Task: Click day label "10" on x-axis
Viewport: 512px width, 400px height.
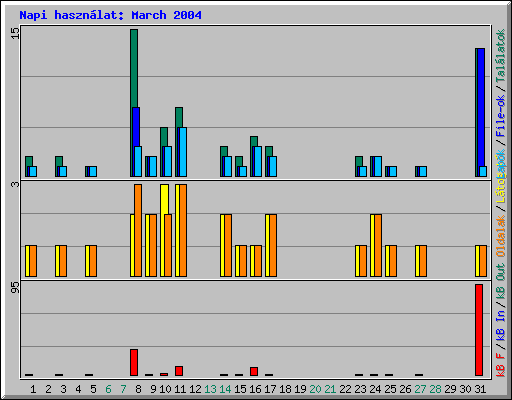Action: coord(165,389)
